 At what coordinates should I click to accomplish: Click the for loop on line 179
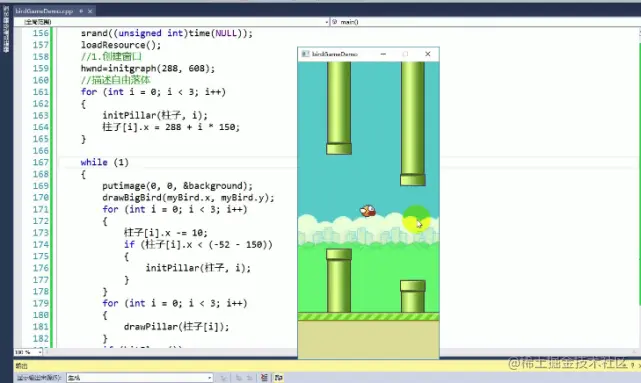[175, 303]
